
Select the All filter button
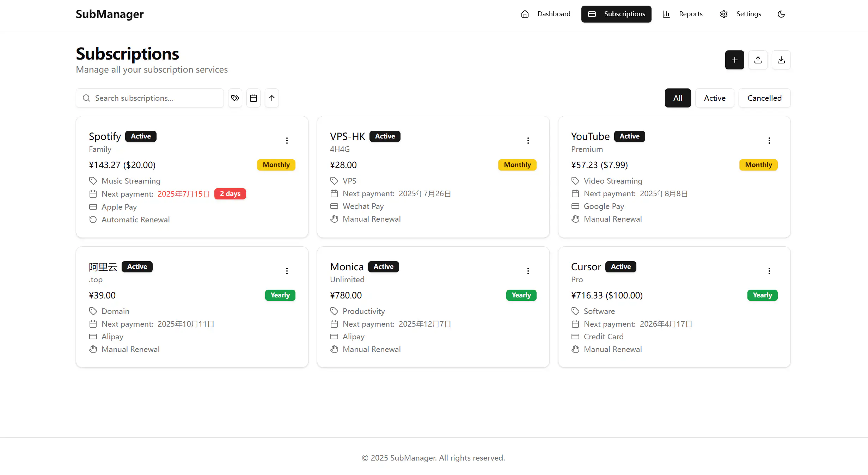click(x=678, y=98)
